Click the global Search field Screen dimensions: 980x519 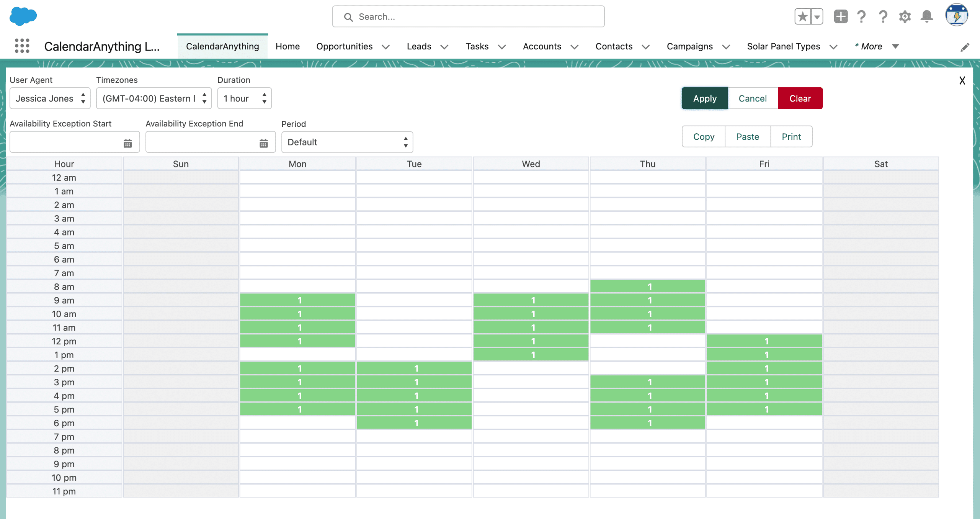point(468,16)
